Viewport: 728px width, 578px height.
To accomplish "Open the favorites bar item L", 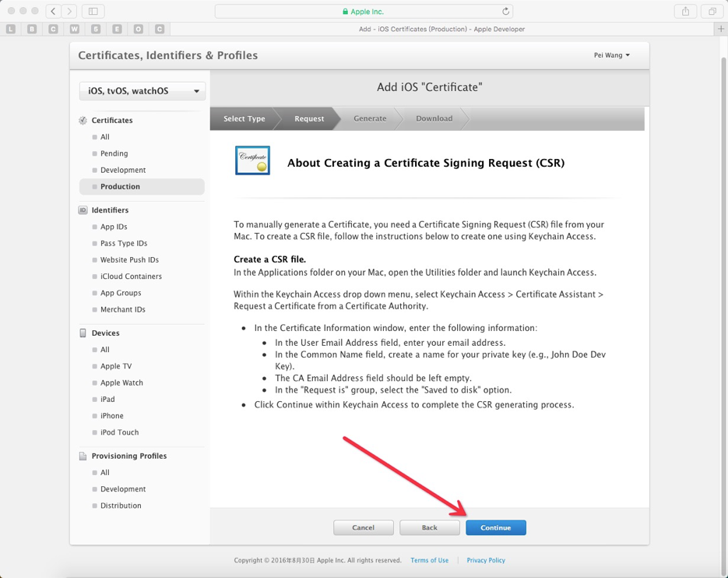I will [x=11, y=29].
